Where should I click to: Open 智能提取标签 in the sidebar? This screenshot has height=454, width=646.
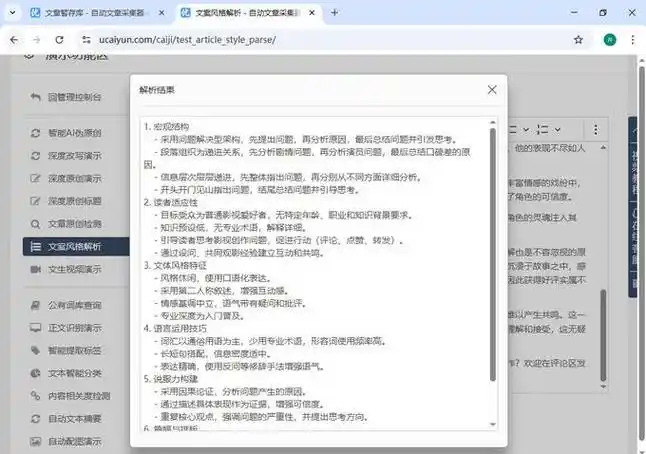(66, 351)
